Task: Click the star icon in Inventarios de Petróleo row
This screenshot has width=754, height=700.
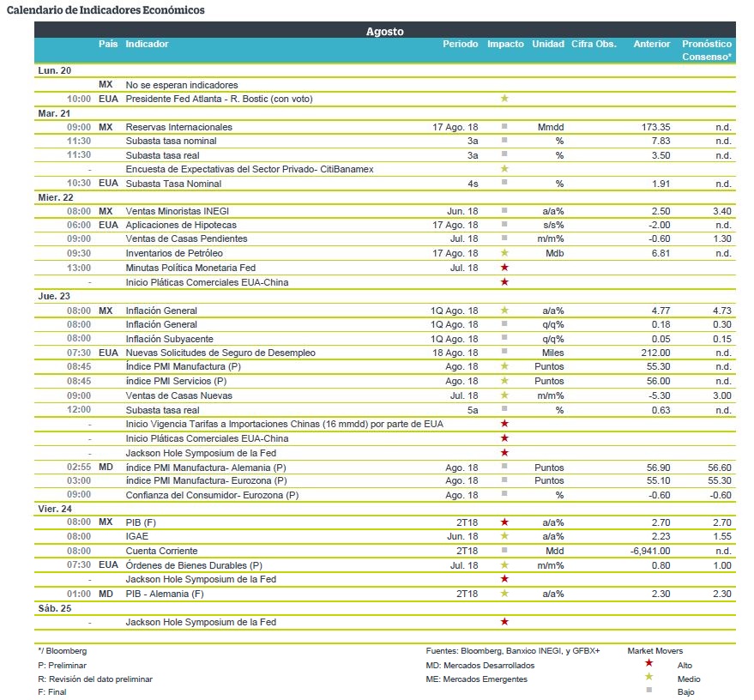Action: tap(504, 253)
